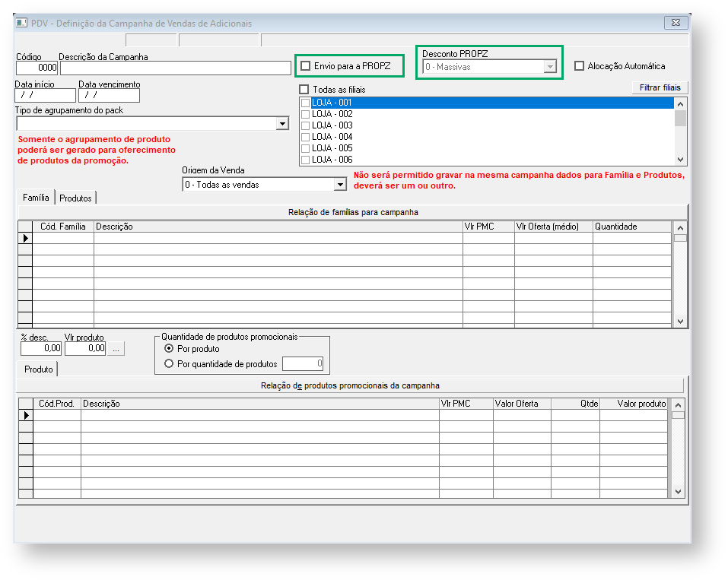The height and width of the screenshot is (580, 728).
Task: Select the LOJA - 004 row text
Action: click(x=332, y=137)
